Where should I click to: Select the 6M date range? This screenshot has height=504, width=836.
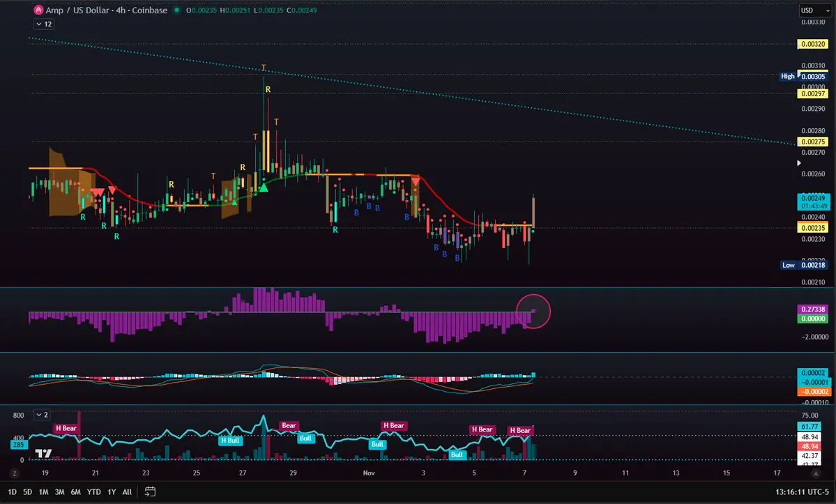coord(76,491)
